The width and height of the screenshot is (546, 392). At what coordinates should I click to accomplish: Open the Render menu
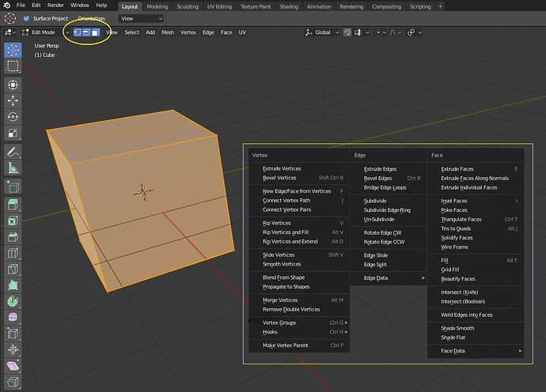(x=55, y=6)
